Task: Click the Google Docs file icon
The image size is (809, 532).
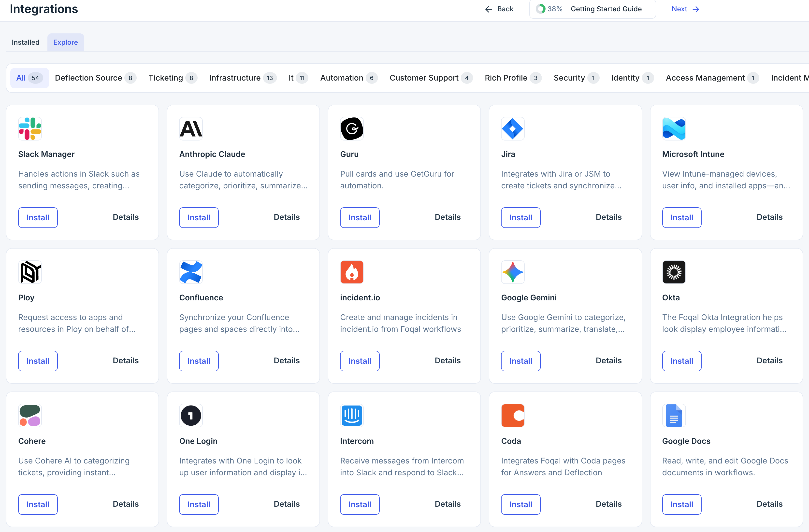Action: coord(674,416)
